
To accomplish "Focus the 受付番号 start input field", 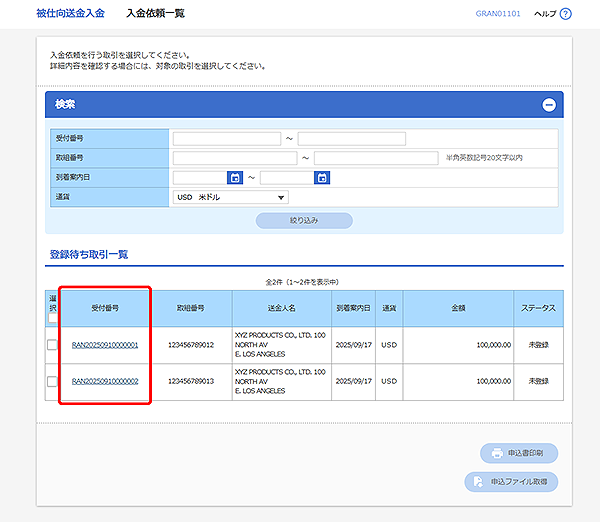I will coord(227,139).
